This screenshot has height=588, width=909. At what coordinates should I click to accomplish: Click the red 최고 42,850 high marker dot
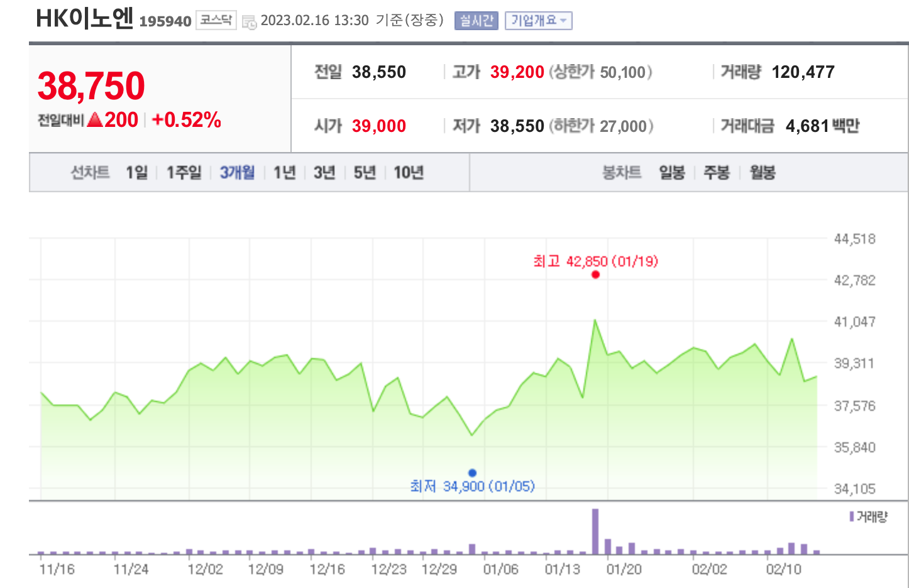[x=595, y=275]
